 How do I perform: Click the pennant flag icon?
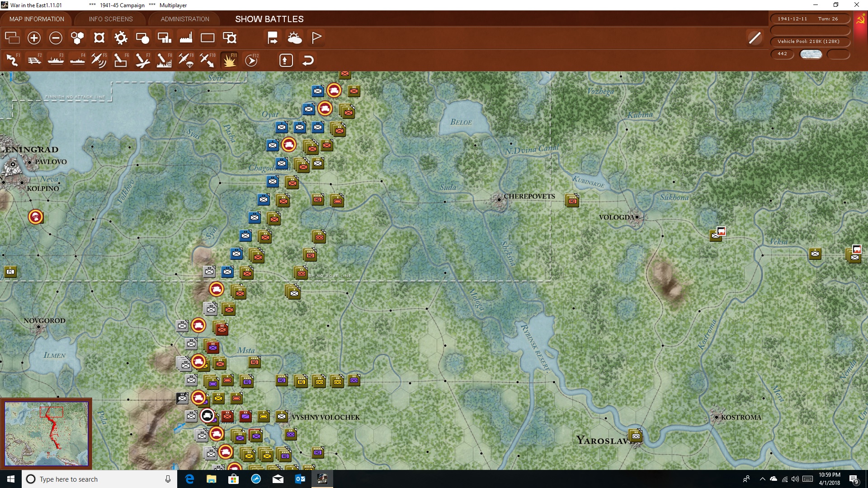pos(316,38)
